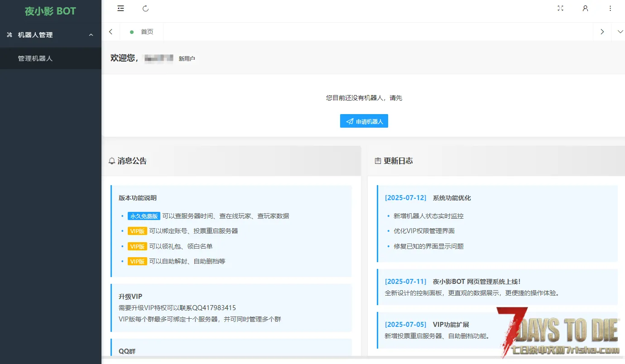Click the 优化VIP权限管理界面 entry
The image size is (625, 364).
click(x=424, y=231)
